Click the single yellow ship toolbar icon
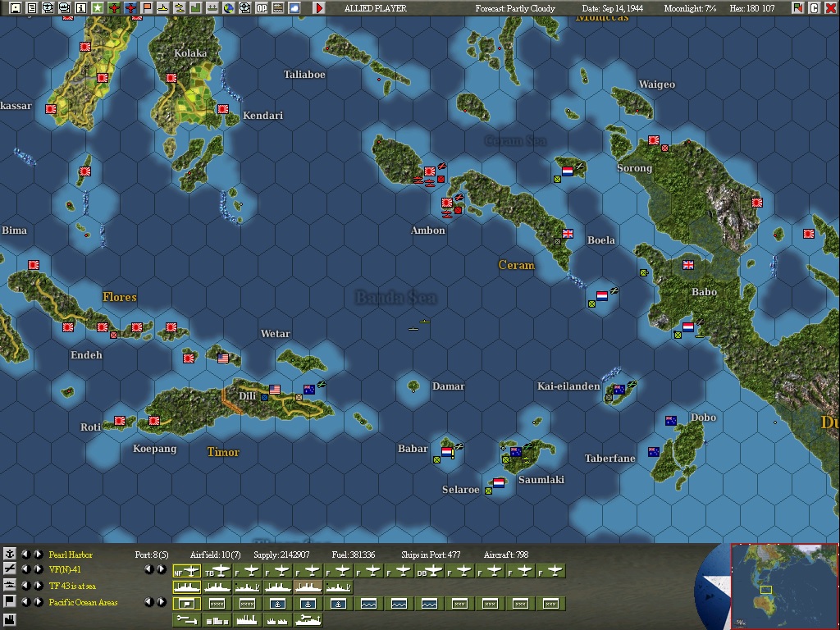 click(x=163, y=8)
